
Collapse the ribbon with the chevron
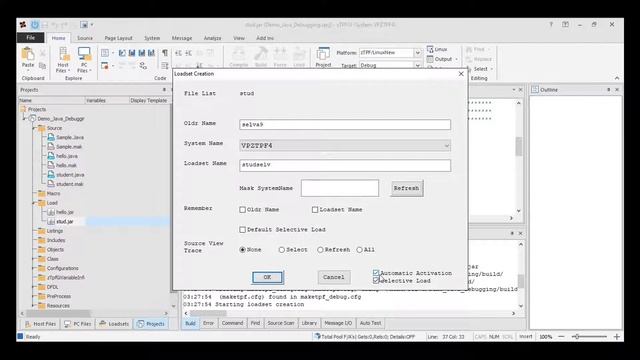(617, 78)
